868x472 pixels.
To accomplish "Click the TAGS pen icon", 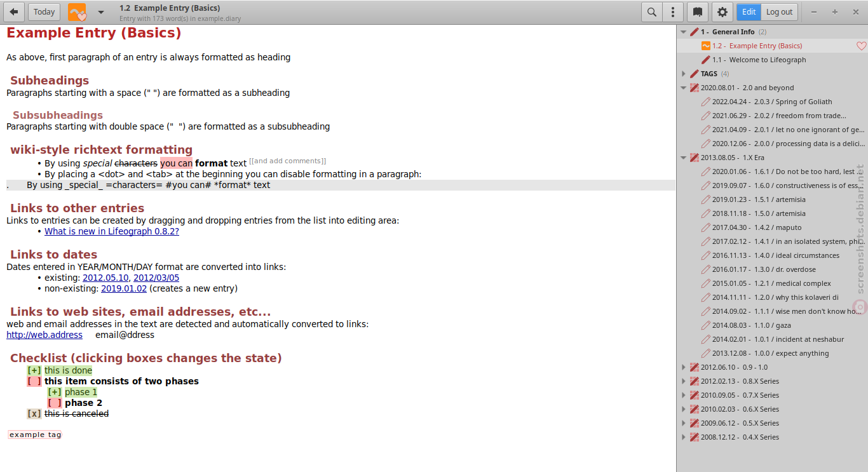I will click(x=694, y=74).
